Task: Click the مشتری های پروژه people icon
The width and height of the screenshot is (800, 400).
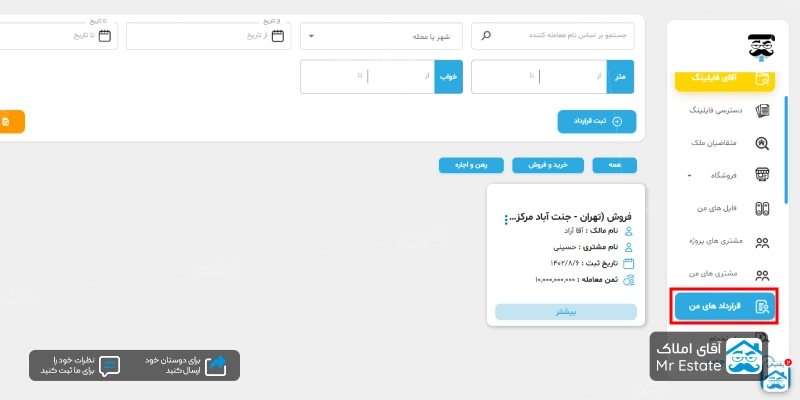Action: coord(762,241)
